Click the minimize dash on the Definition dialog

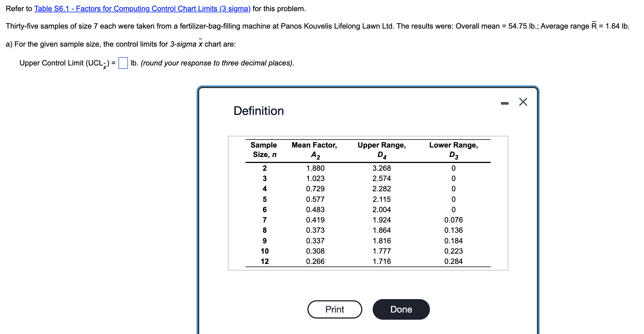(x=505, y=102)
